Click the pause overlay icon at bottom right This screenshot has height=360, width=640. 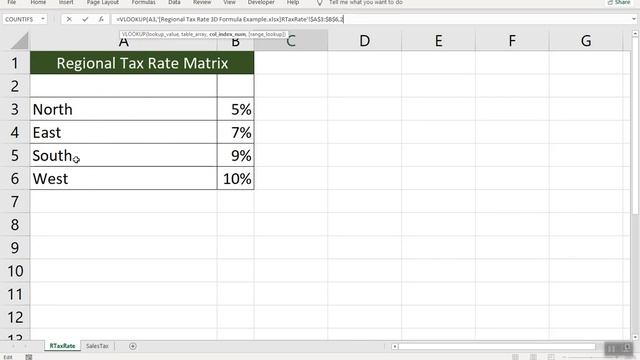(611, 349)
